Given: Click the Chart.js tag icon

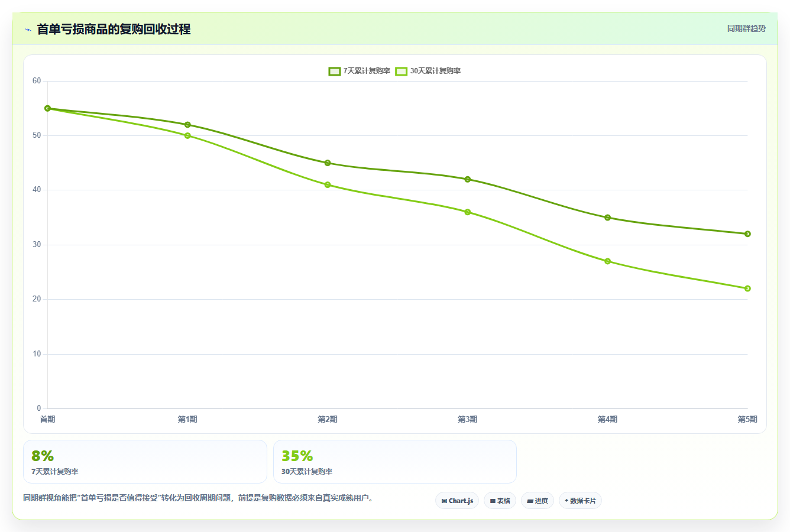Looking at the screenshot, I should click(x=444, y=501).
